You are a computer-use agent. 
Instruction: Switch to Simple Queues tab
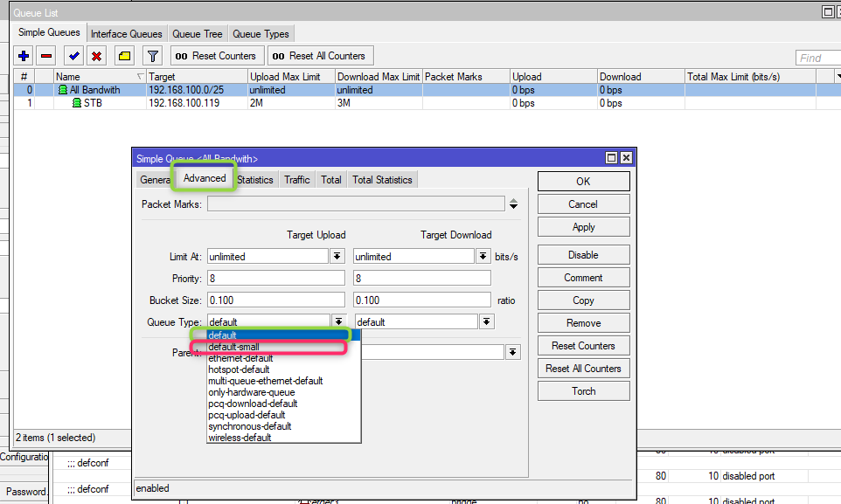pyautogui.click(x=49, y=32)
